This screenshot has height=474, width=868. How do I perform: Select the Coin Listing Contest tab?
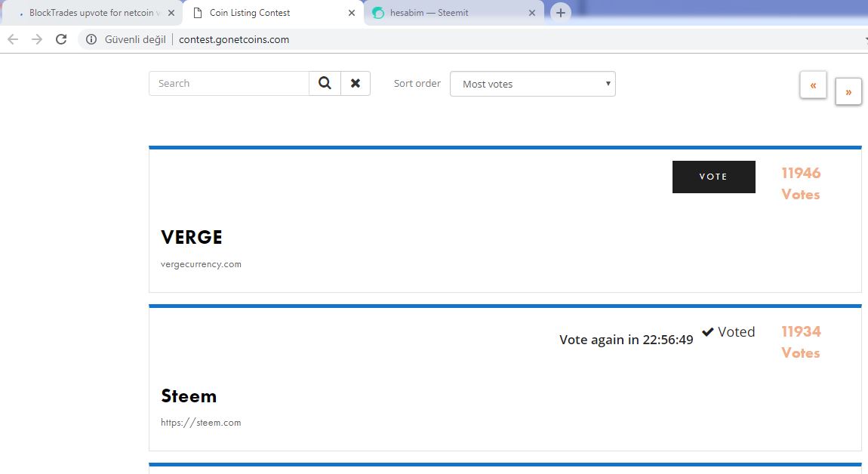click(272, 13)
